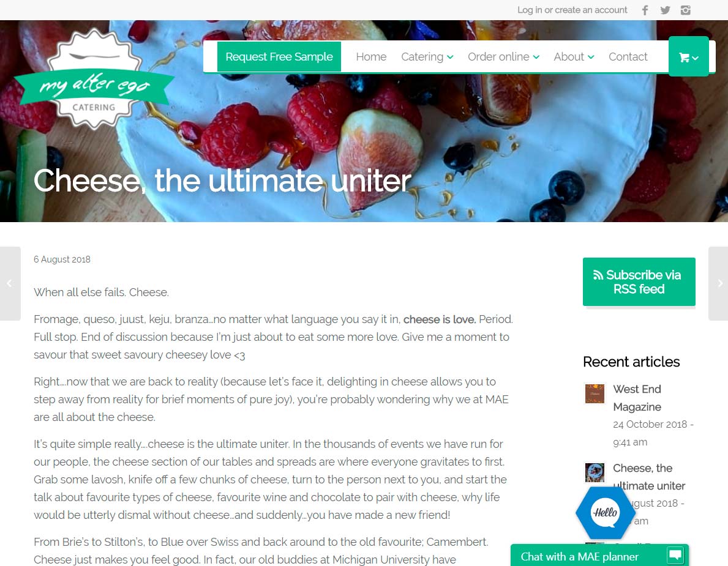Image resolution: width=728 pixels, height=566 pixels.
Task: Expand the Catering dropdown menu
Action: [427, 56]
